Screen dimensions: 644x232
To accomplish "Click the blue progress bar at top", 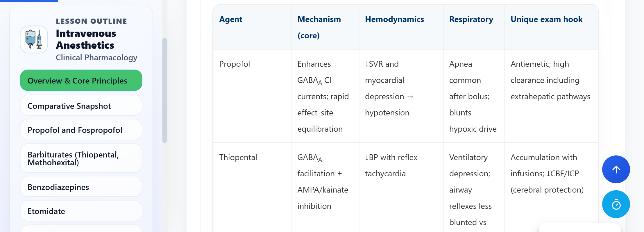I will coord(29,1).
